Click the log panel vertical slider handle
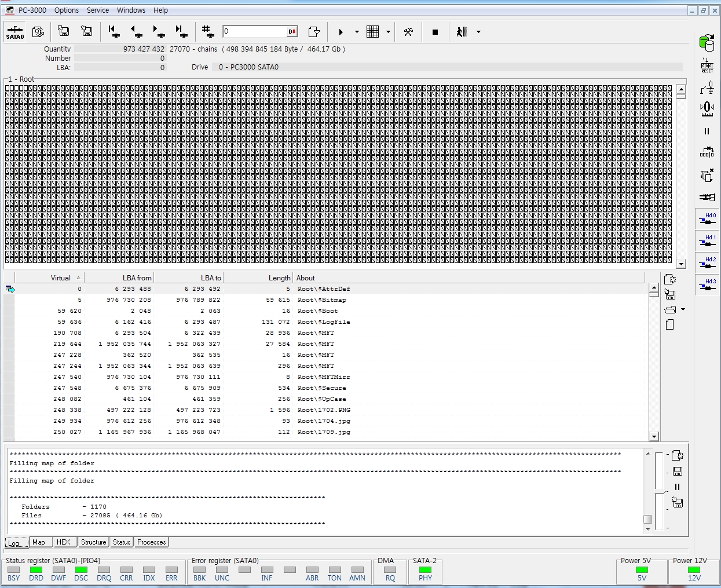The width and height of the screenshot is (721, 588). [x=660, y=492]
